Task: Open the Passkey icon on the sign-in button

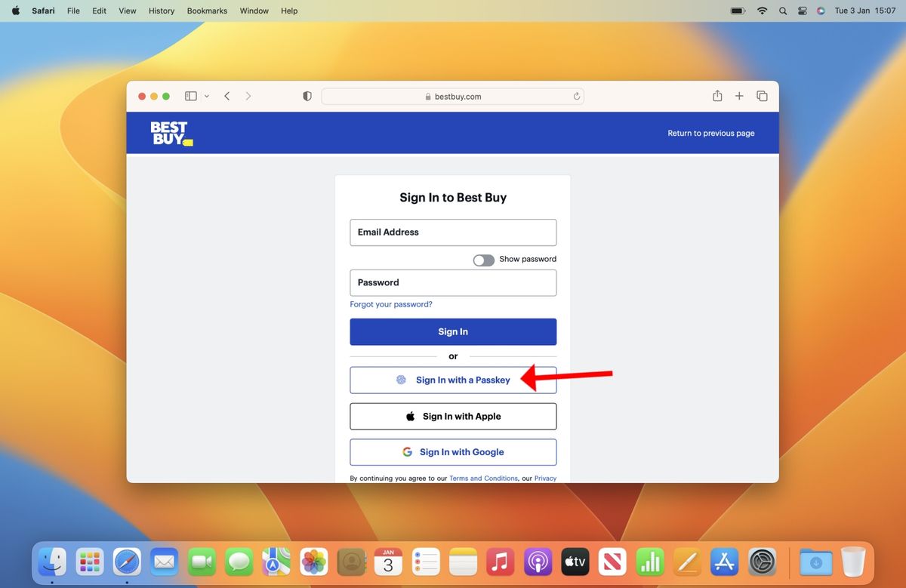Action: pos(400,380)
